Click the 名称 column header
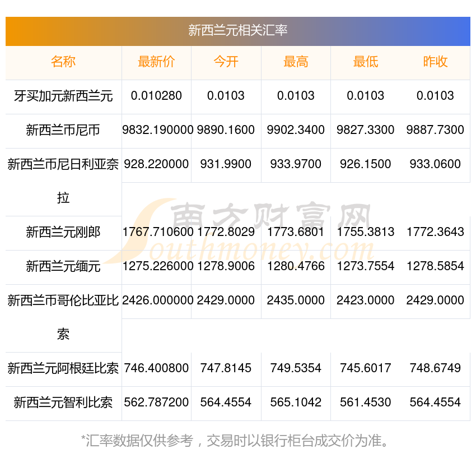This screenshot has height=458, width=476. click(x=63, y=62)
